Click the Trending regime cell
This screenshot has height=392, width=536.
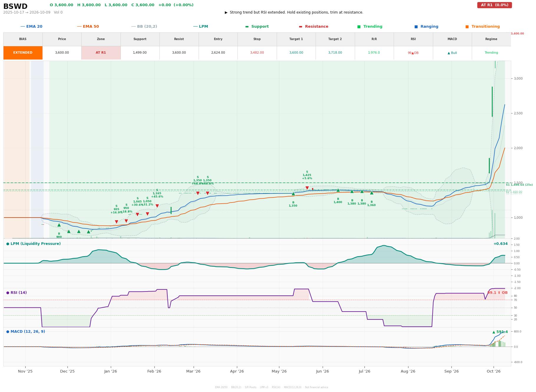point(491,53)
